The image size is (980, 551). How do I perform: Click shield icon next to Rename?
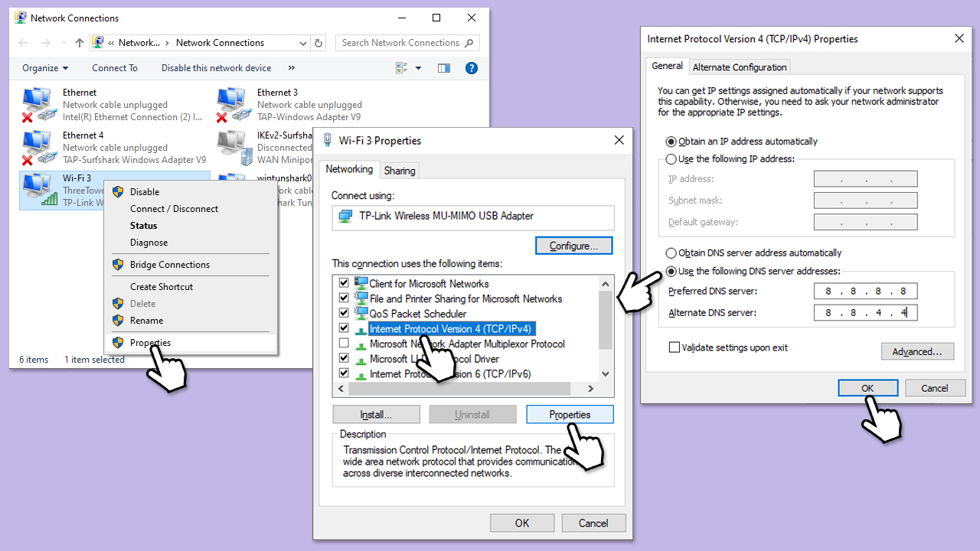118,321
